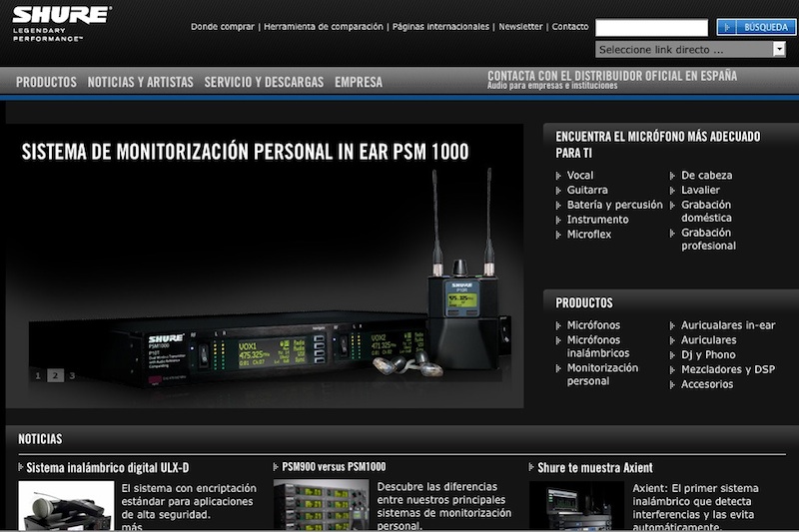Open Shure te muestra Axient headline

point(594,467)
